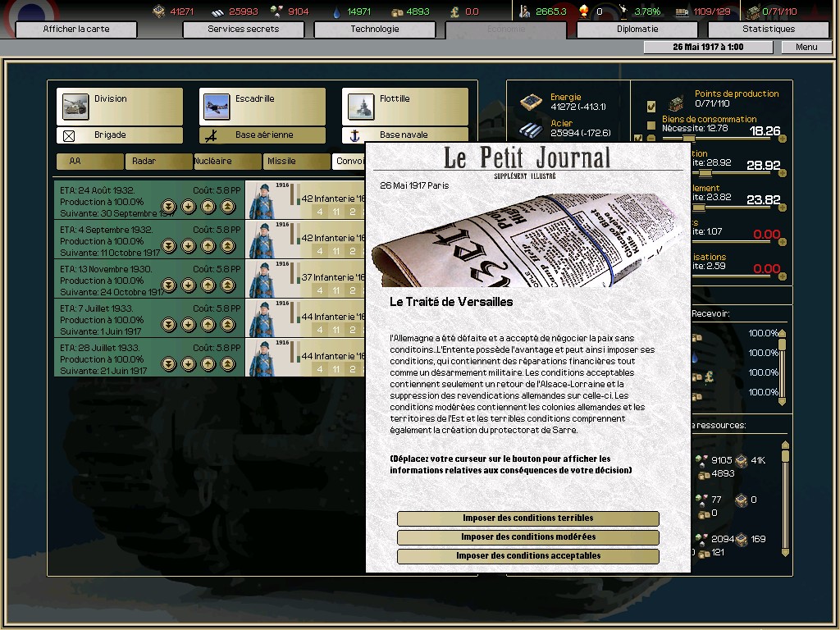Viewport: 840px width, 630px height.
Task: Lower ETA 7 Juillet 1933 order one step
Action: 189,325
